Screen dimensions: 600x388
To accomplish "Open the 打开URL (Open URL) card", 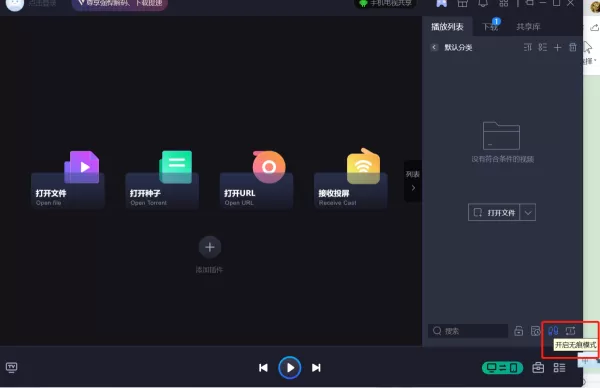I will (256, 180).
